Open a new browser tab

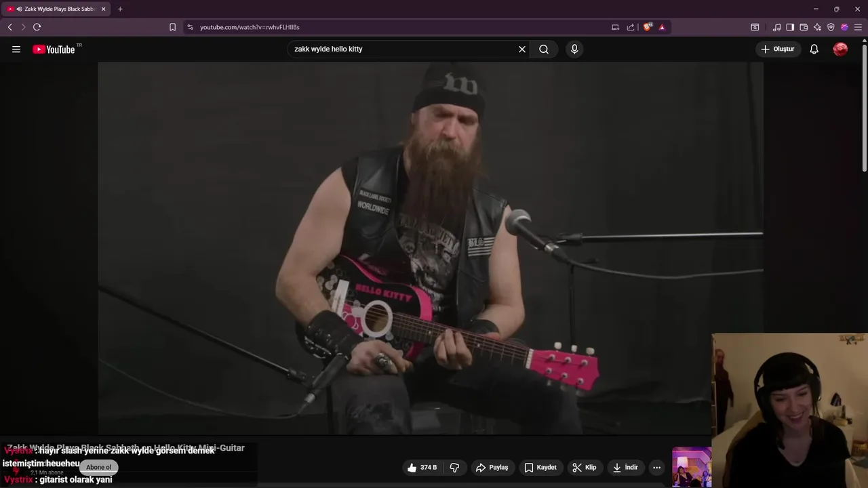point(120,9)
